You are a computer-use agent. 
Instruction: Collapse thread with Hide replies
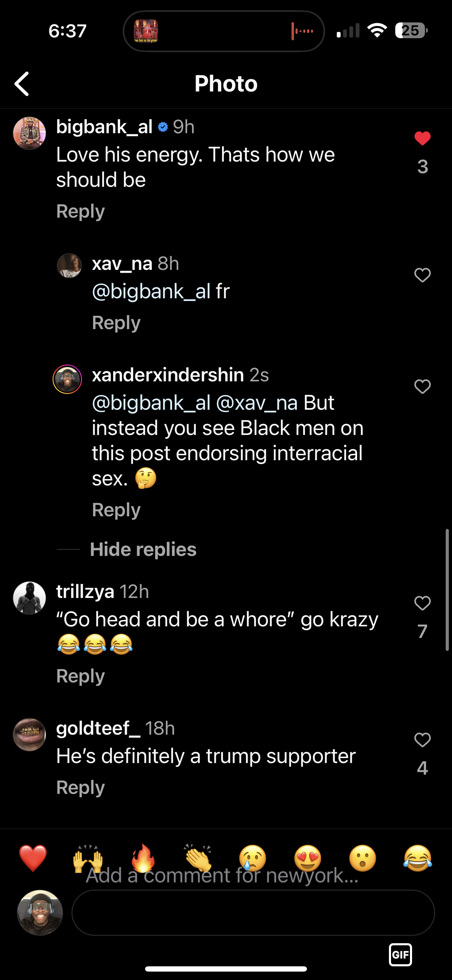coord(143,549)
